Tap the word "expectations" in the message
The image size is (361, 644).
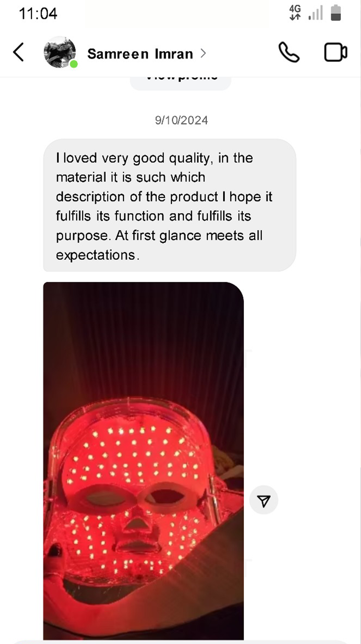pos(96,255)
